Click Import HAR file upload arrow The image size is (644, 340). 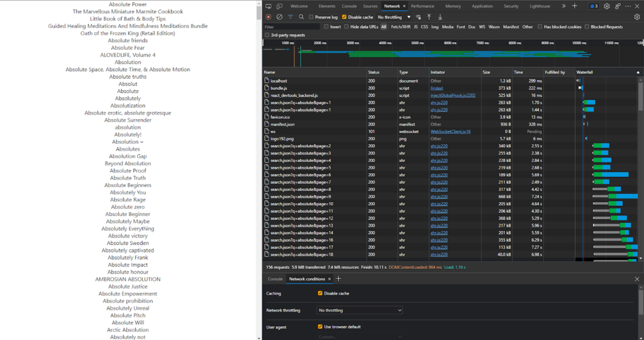[x=429, y=17]
